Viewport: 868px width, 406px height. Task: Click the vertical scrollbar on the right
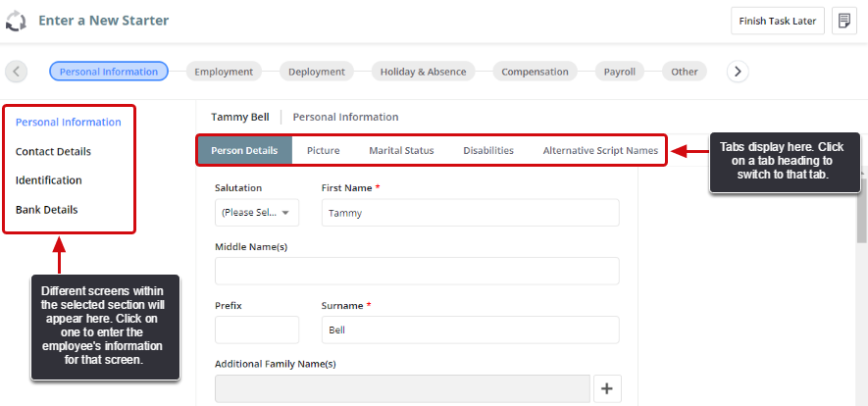861,216
